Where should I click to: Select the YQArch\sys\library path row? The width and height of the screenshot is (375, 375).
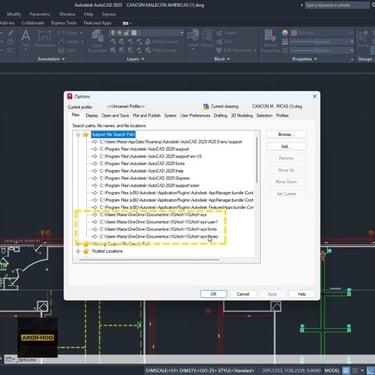point(159,237)
